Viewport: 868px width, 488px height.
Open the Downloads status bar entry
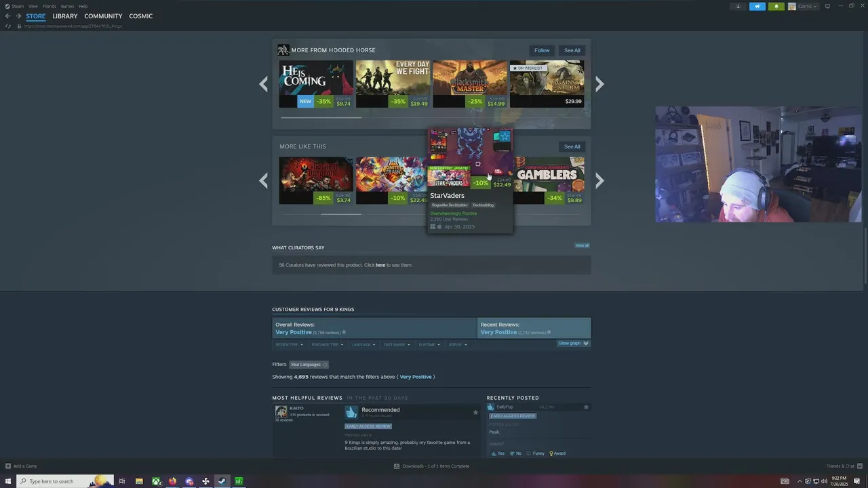click(431, 466)
